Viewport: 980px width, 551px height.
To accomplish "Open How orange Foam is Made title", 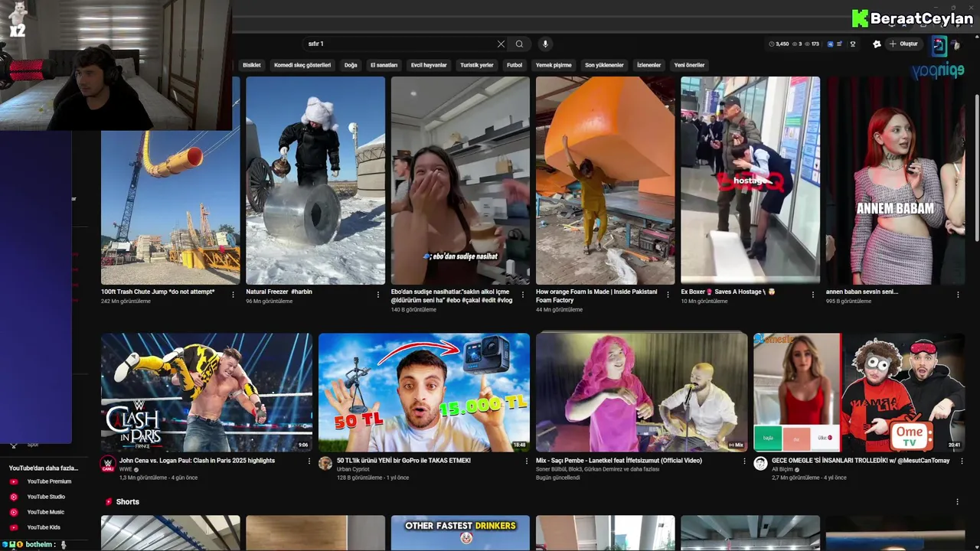I will click(x=596, y=296).
